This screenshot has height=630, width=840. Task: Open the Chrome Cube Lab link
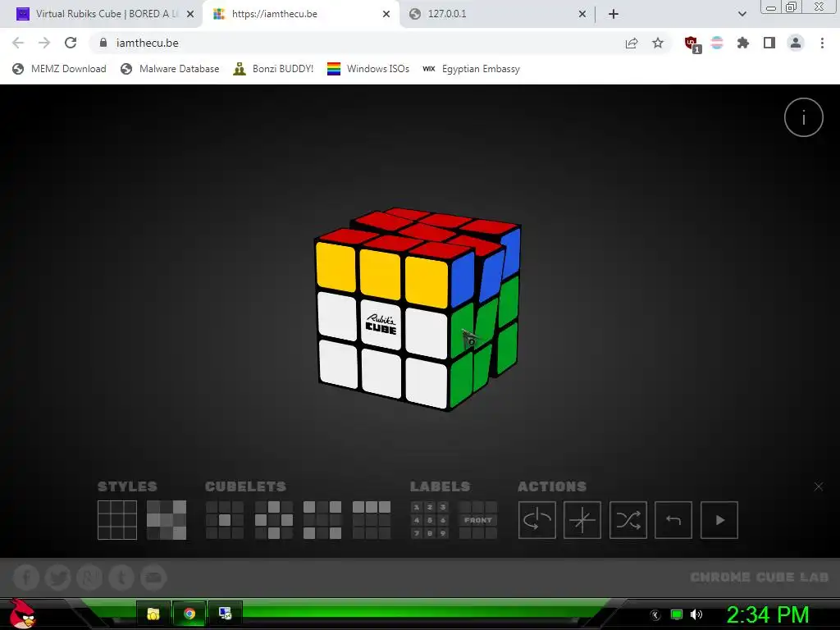759,577
